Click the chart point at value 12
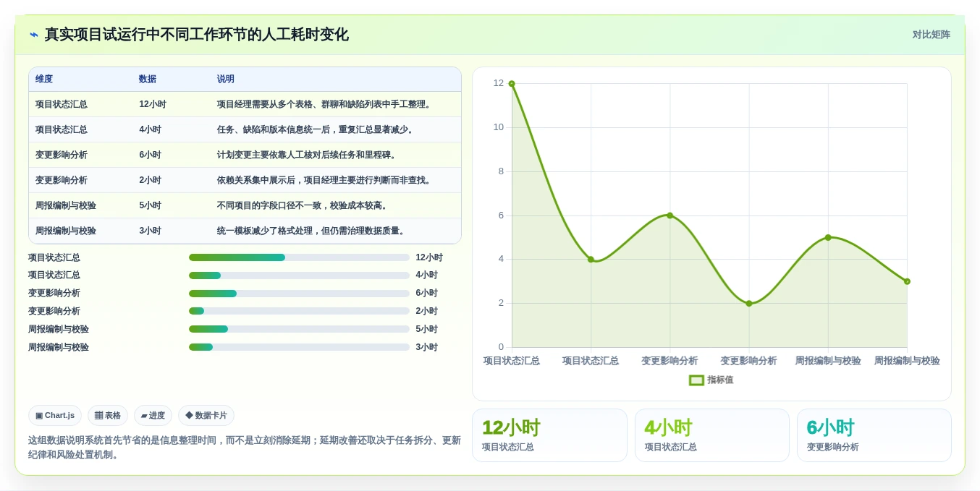980x491 pixels. pos(512,84)
